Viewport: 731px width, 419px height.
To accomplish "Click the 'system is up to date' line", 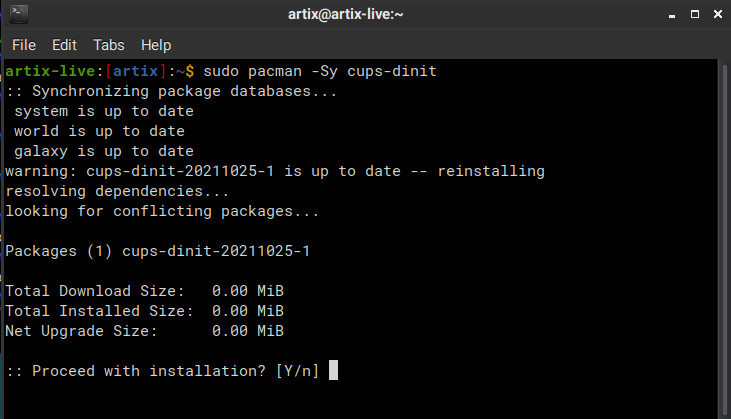I will (104, 112).
